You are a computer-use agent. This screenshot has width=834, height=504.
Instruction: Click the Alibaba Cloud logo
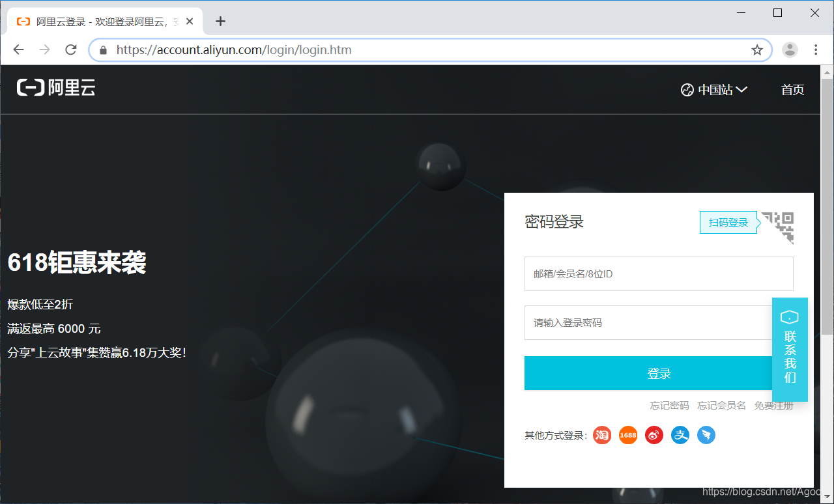click(x=55, y=87)
